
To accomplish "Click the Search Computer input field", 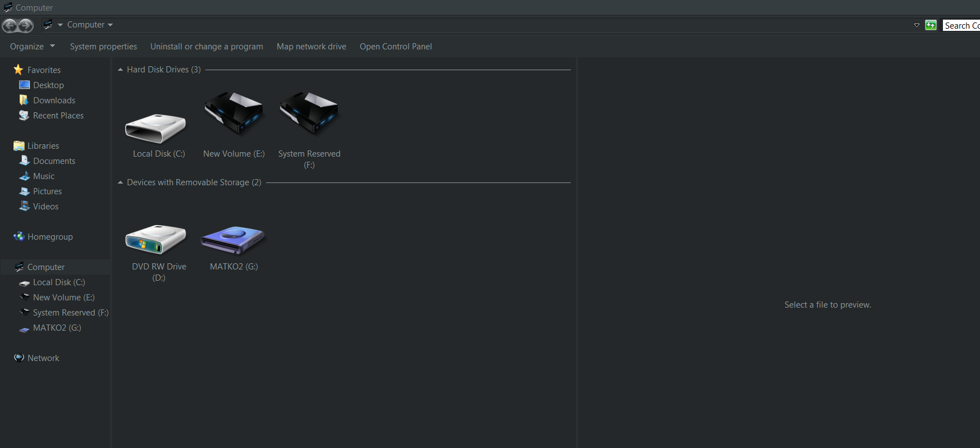I will (961, 25).
